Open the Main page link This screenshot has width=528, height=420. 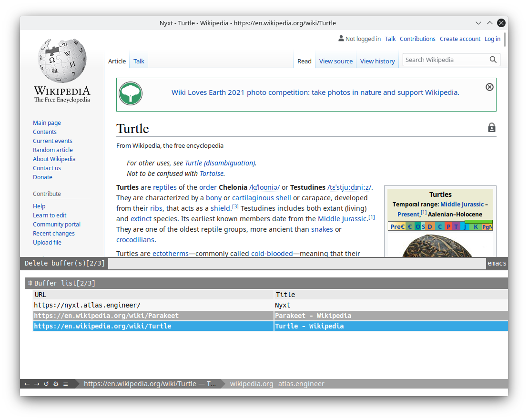47,123
